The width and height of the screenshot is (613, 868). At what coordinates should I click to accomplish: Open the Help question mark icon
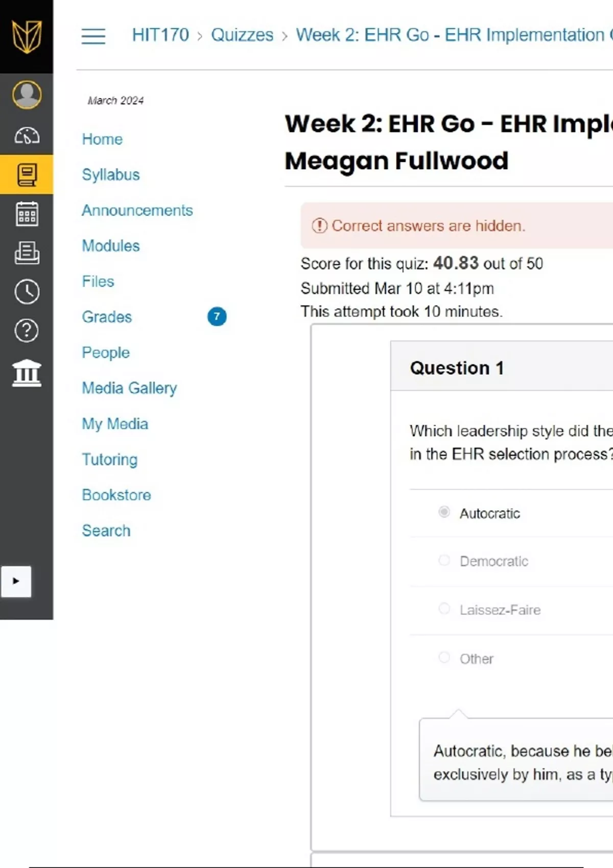point(27,331)
